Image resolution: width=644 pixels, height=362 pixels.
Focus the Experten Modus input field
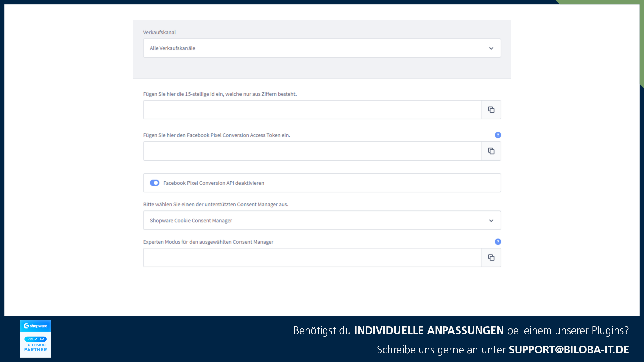(312, 257)
